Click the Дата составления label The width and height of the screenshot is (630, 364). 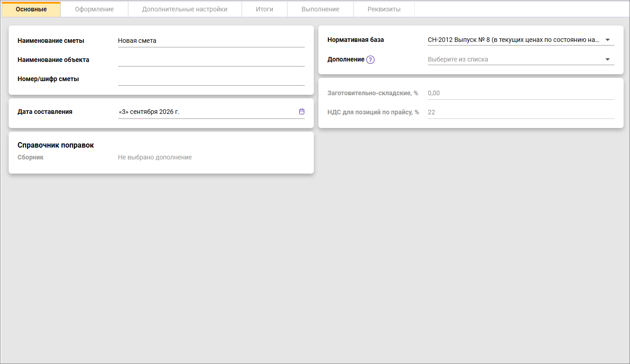coord(45,112)
